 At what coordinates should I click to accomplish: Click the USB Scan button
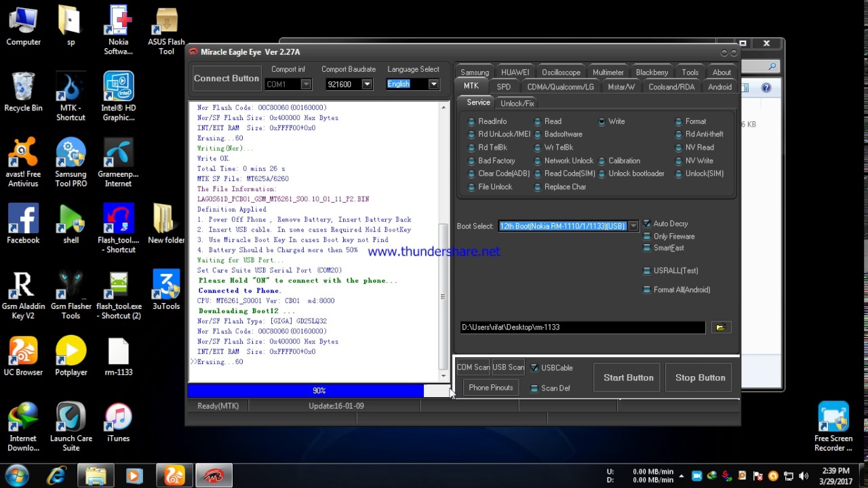[x=508, y=367]
